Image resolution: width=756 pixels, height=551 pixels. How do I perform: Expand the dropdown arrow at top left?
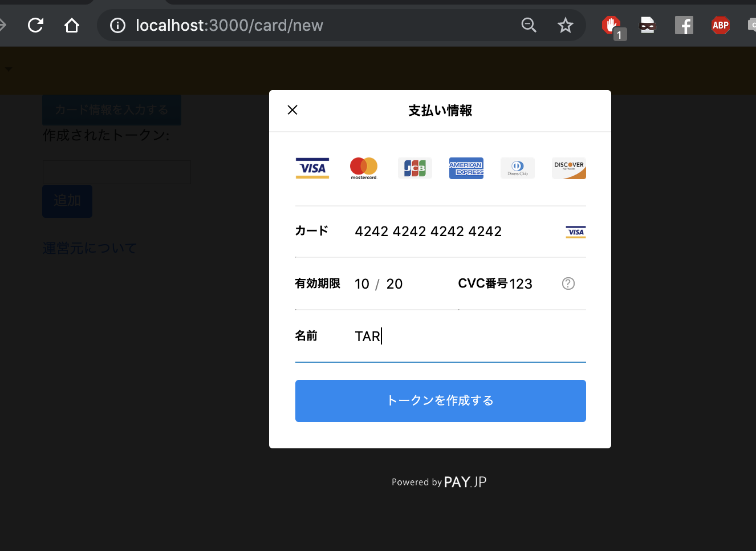pyautogui.click(x=8, y=68)
